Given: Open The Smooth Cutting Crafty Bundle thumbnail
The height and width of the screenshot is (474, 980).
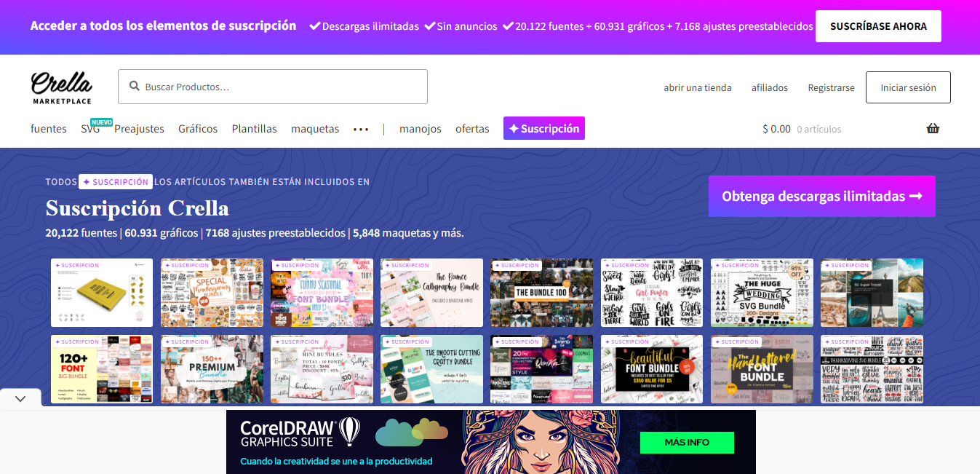Looking at the screenshot, I should point(431,369).
